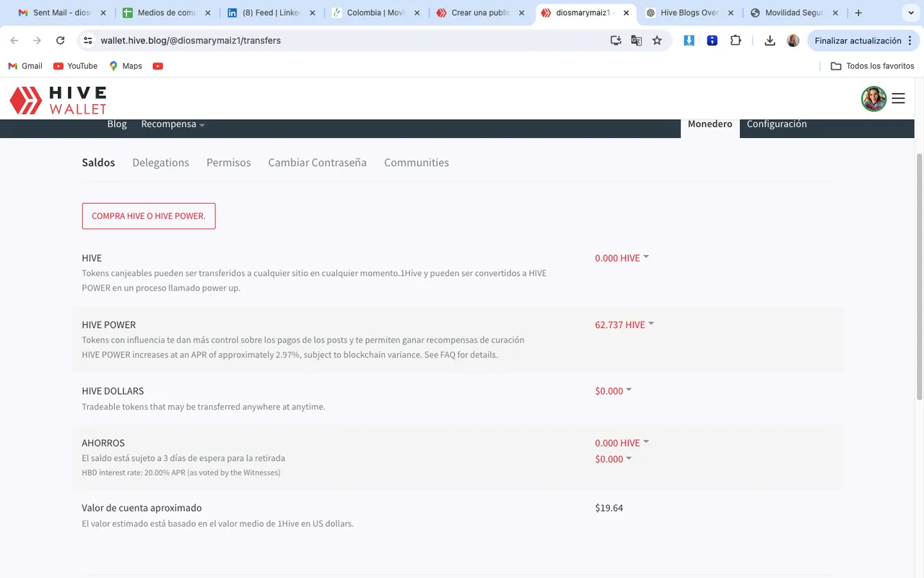Open the translate page icon

(x=636, y=40)
